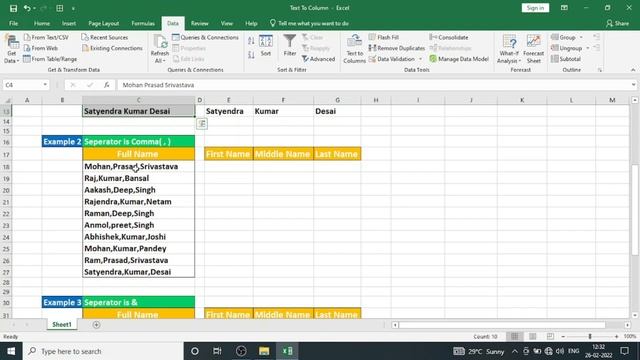
Task: Click Tell me what you want to do
Action: point(309,23)
